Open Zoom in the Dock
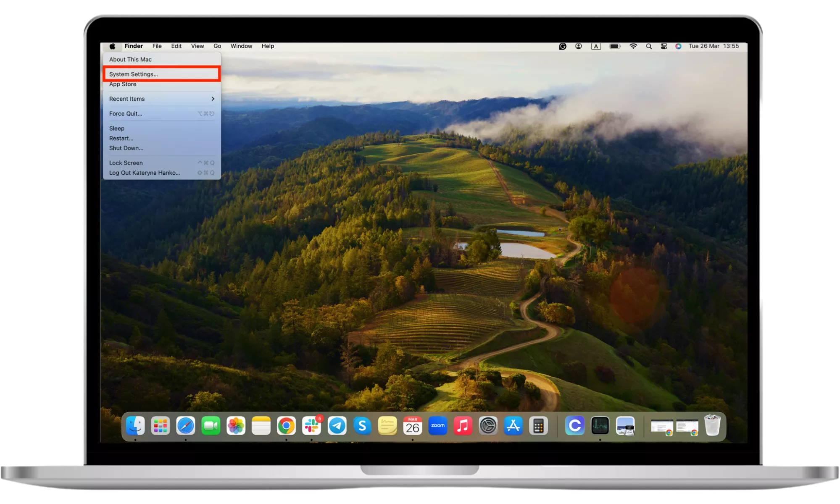Viewport: 840px width, 504px height. pos(437,426)
